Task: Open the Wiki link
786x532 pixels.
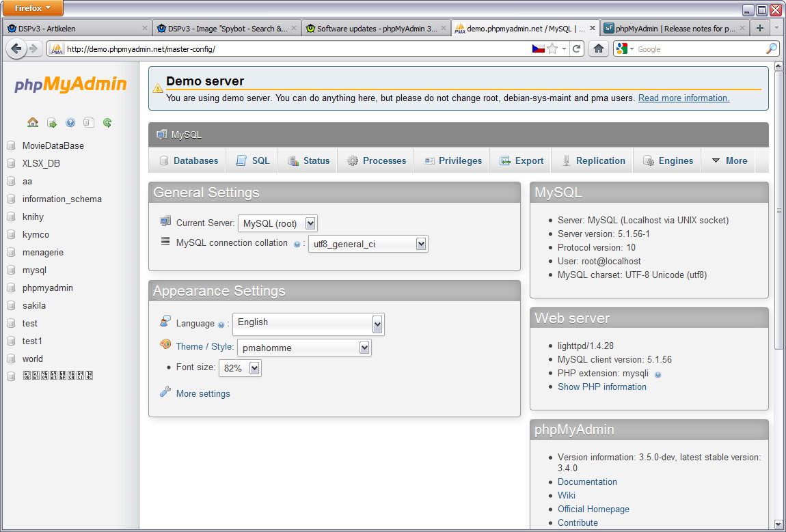Action: [x=567, y=495]
